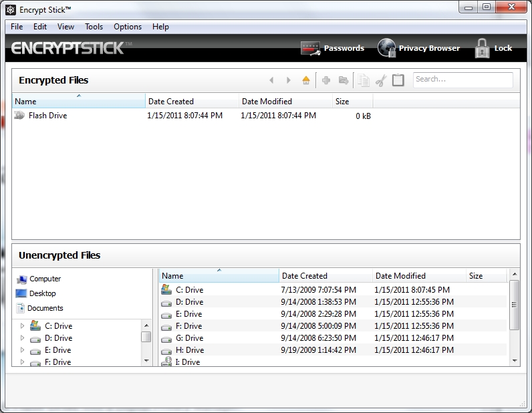Select F: Drive tree label

point(57,362)
